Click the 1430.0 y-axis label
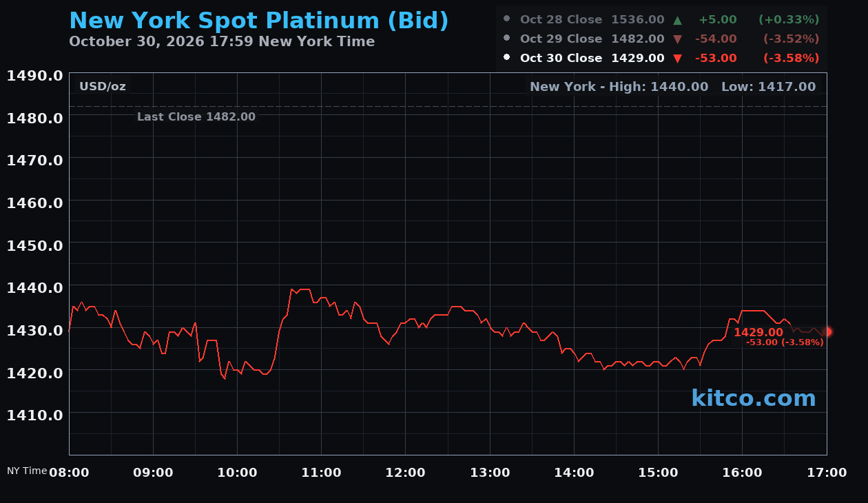868x503 pixels. tap(35, 329)
